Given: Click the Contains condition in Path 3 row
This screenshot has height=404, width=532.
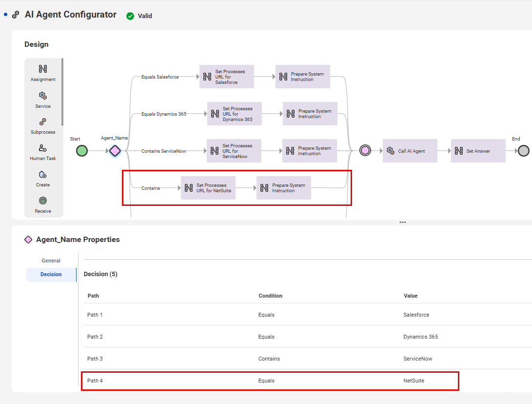Looking at the screenshot, I should point(269,359).
